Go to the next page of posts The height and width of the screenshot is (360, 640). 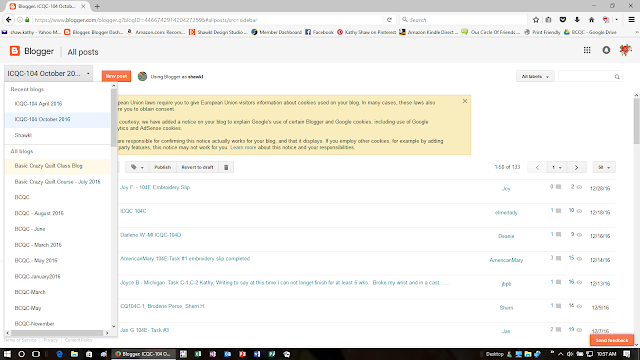click(x=576, y=167)
